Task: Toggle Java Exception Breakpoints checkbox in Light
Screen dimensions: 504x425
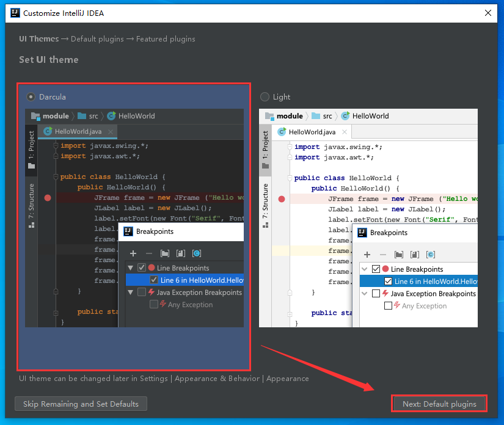Action: point(376,293)
